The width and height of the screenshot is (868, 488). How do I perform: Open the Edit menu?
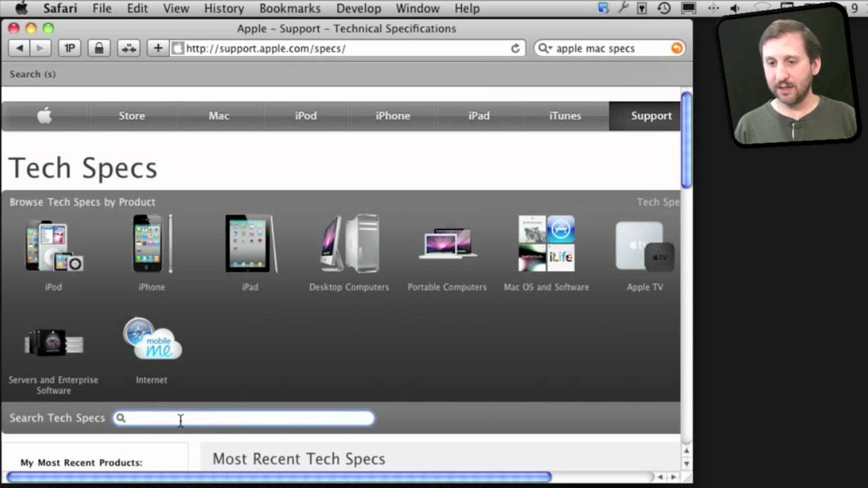137,8
